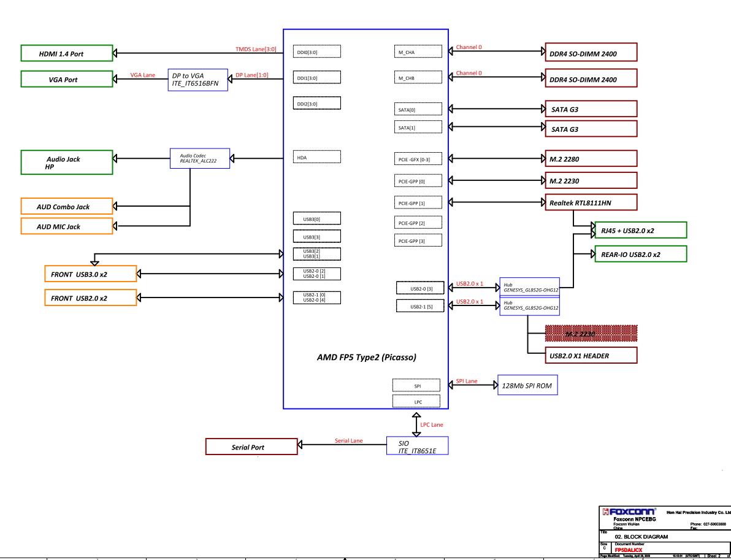
Task: Select the M.2 2280 block
Action: (591, 158)
